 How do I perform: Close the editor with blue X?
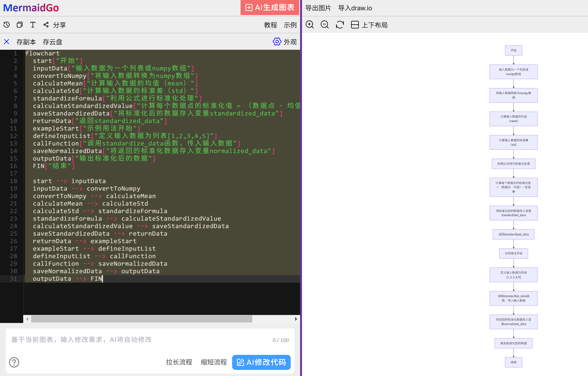point(7,42)
